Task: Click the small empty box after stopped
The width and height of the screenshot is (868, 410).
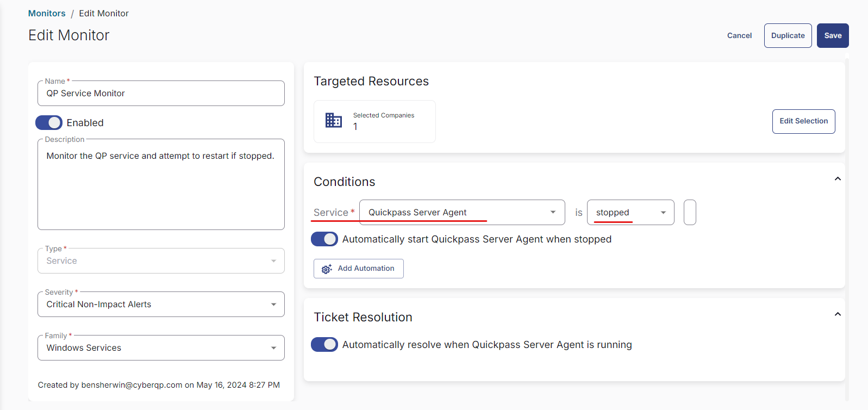Action: tap(690, 213)
